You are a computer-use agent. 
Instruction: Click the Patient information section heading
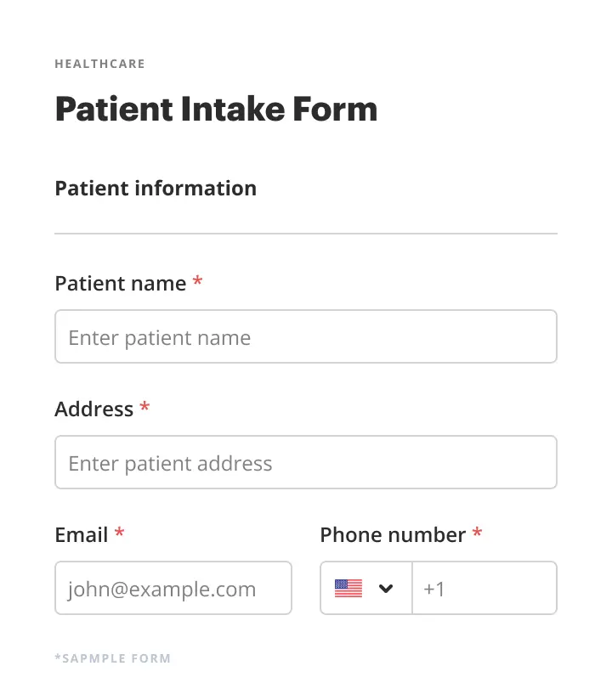(x=156, y=189)
